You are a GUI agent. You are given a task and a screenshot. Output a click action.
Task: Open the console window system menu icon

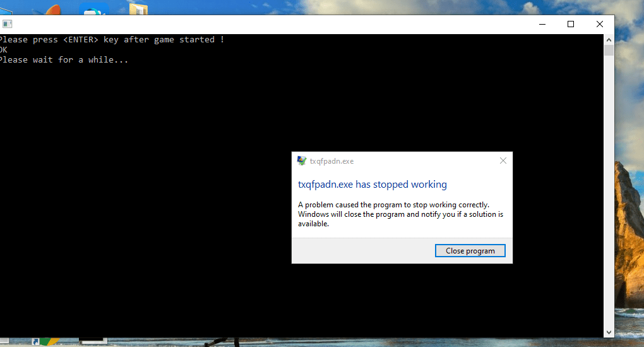(8, 24)
